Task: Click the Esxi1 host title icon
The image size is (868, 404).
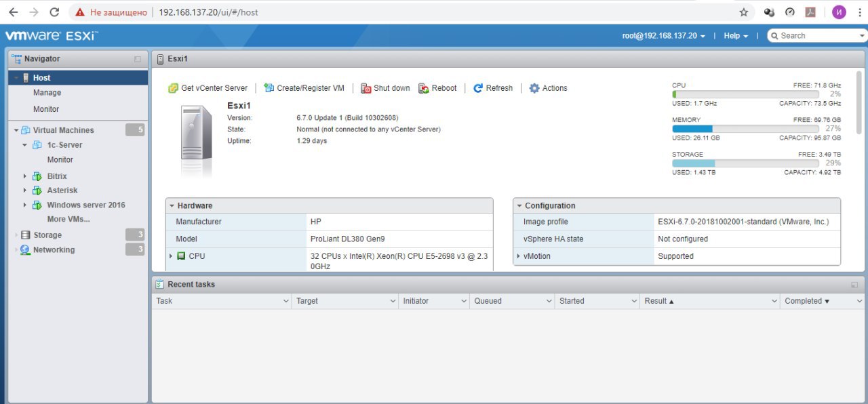Action: point(161,59)
